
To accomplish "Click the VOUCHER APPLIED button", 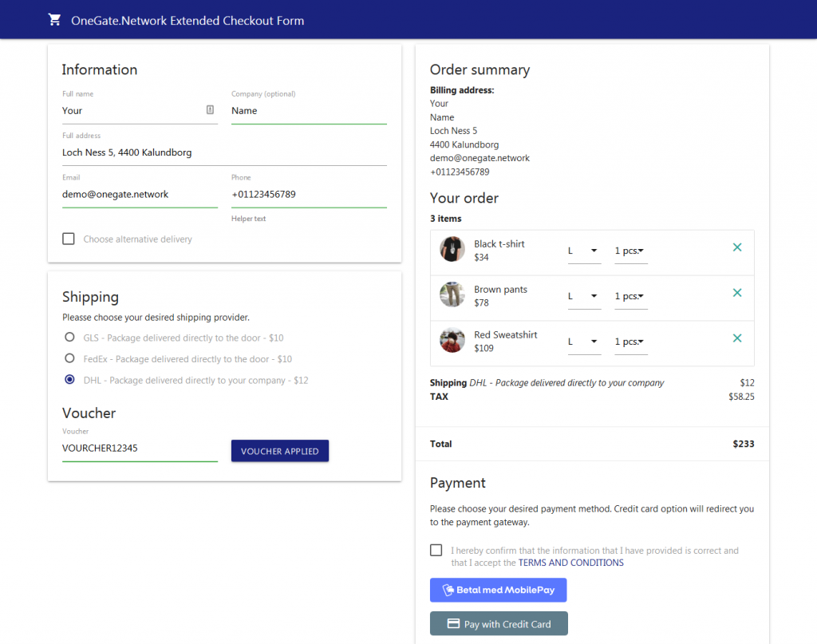I will click(279, 451).
